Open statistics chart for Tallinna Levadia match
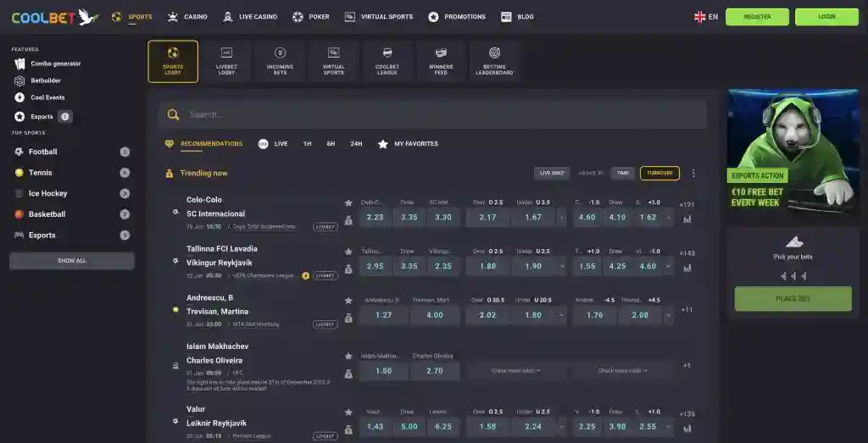This screenshot has height=443, width=868. tap(687, 268)
